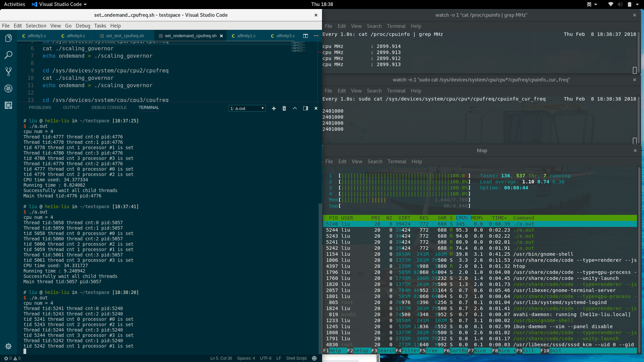Add a new terminal with the plus icon

[x=274, y=108]
